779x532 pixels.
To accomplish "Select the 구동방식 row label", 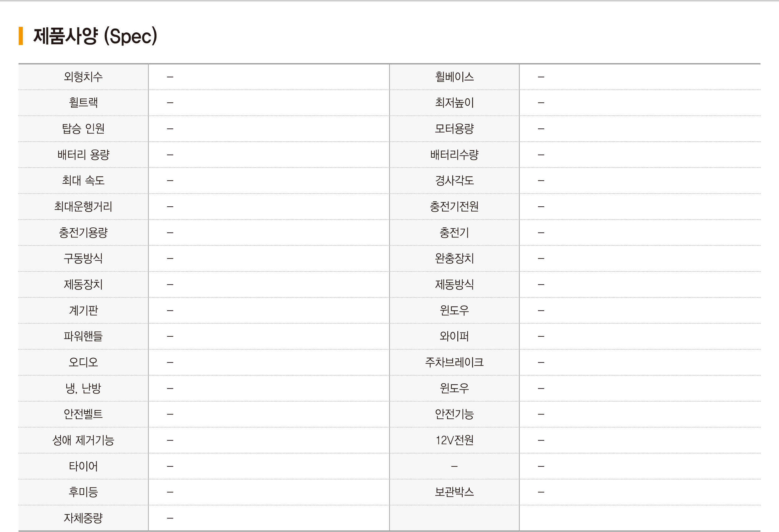I will [83, 258].
